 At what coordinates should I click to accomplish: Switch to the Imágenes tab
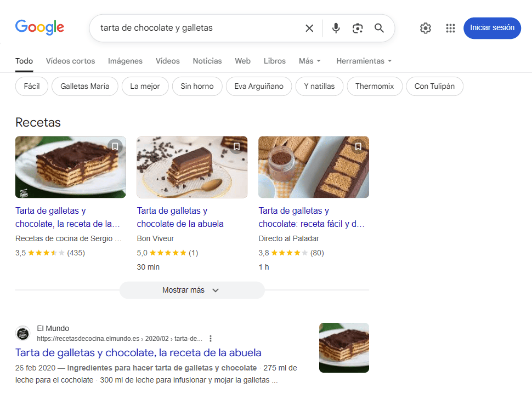125,61
